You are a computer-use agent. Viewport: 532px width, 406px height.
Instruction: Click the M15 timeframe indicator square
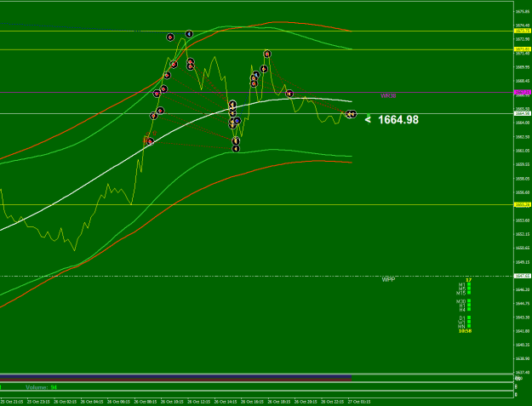(469, 293)
